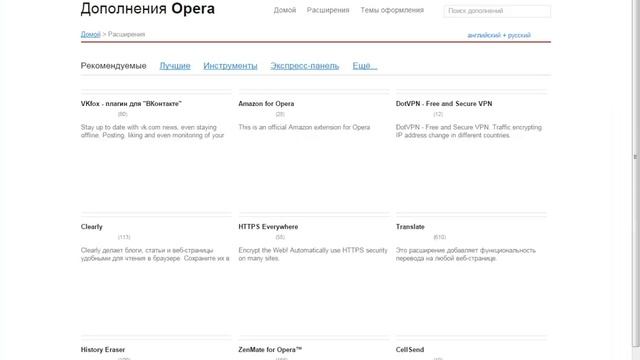Screen dimensions: 640x360
Task: Open the Translate extension page
Action: (x=410, y=227)
